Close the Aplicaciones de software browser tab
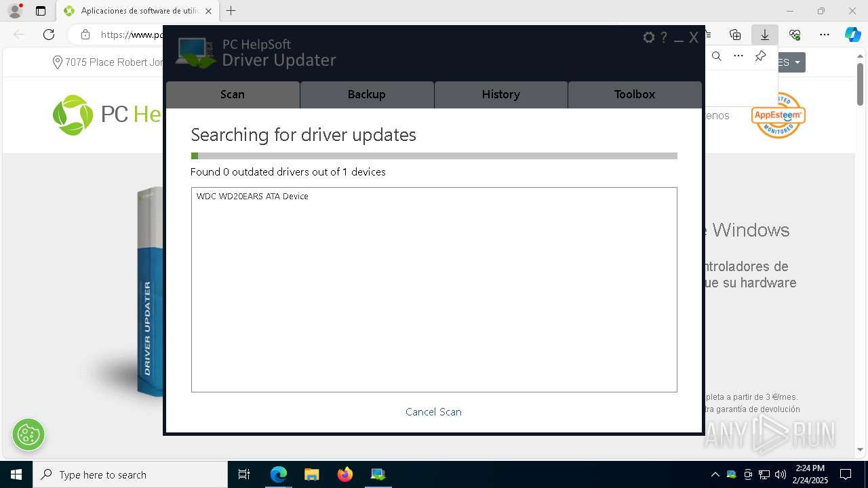 tap(208, 11)
